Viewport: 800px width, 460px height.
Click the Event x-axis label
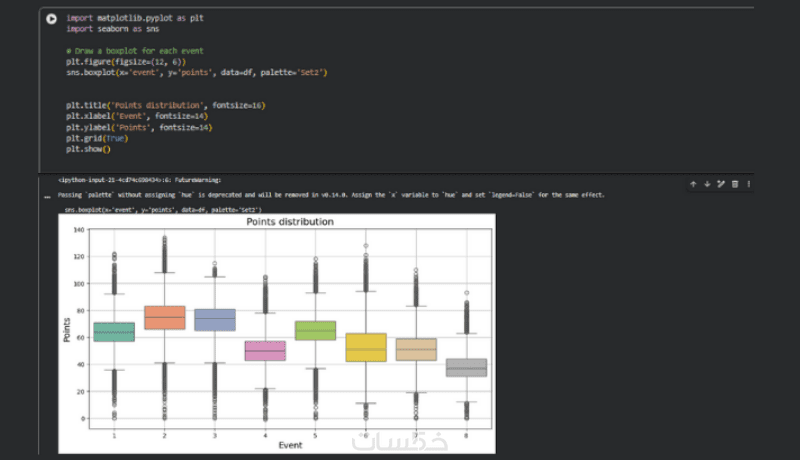pos(290,445)
